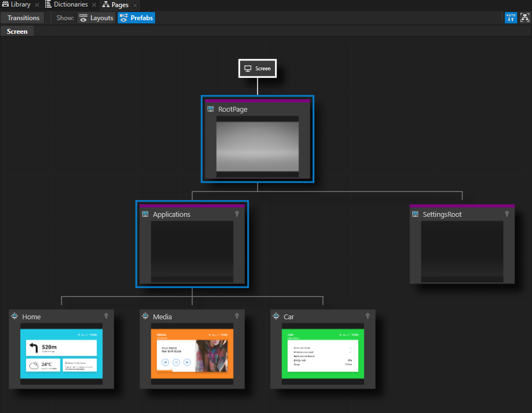Click the Home page icon
This screenshot has width=532, height=413.
(15, 317)
